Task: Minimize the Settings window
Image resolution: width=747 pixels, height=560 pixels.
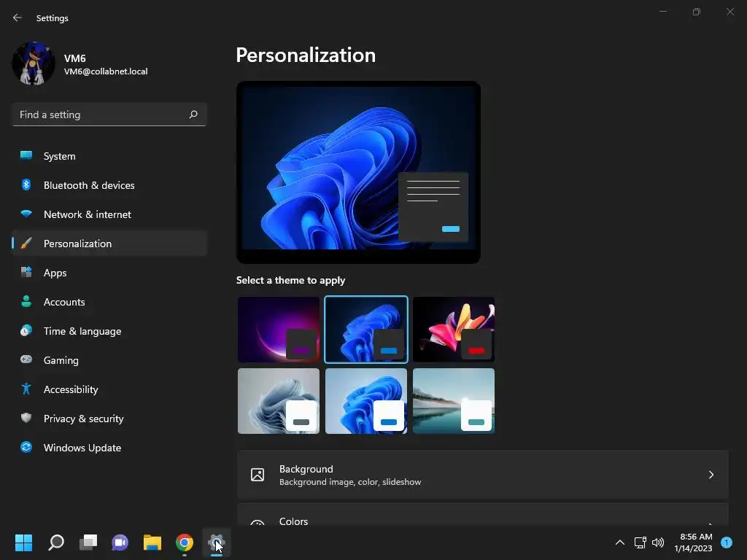Action: 662,12
